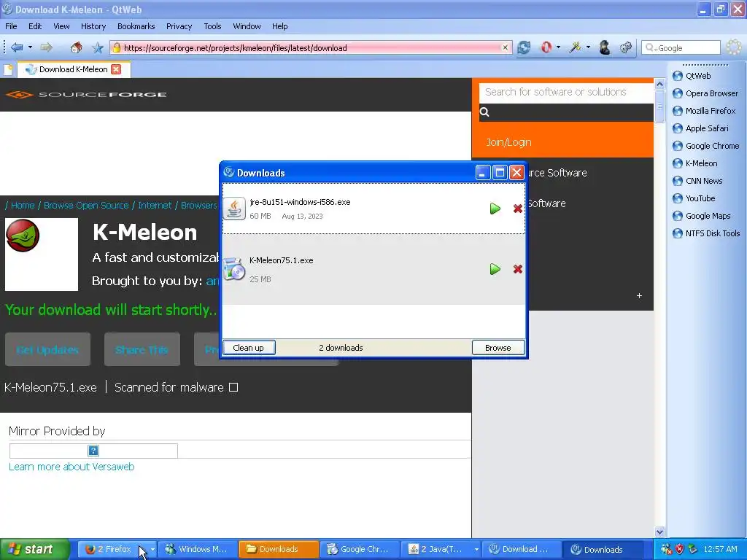The width and height of the screenshot is (747, 560).
Task: Open the Tools menu
Action: coord(212,26)
